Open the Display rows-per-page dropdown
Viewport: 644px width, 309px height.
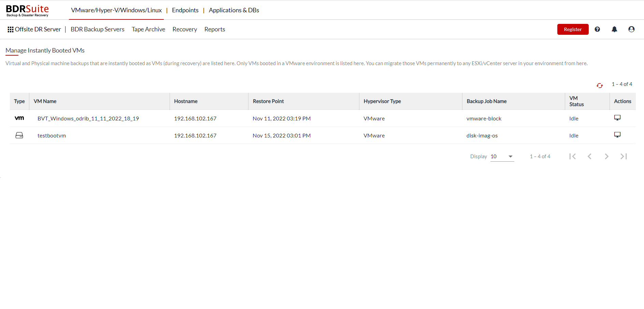[502, 157]
